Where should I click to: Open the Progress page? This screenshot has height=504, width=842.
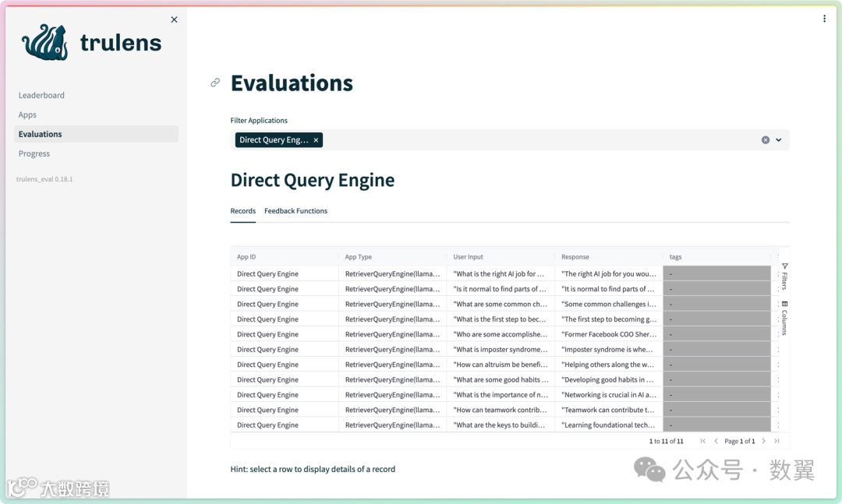[34, 153]
